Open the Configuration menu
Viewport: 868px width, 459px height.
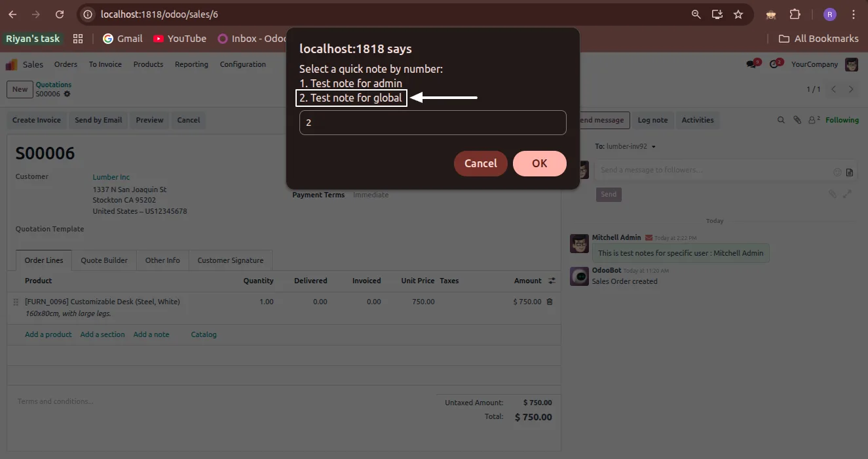(x=243, y=64)
